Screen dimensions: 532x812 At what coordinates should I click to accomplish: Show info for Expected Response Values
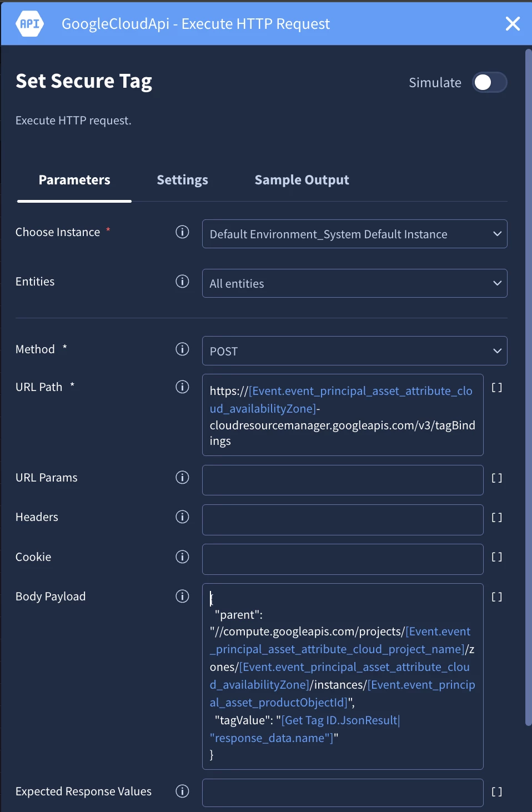[x=182, y=791]
